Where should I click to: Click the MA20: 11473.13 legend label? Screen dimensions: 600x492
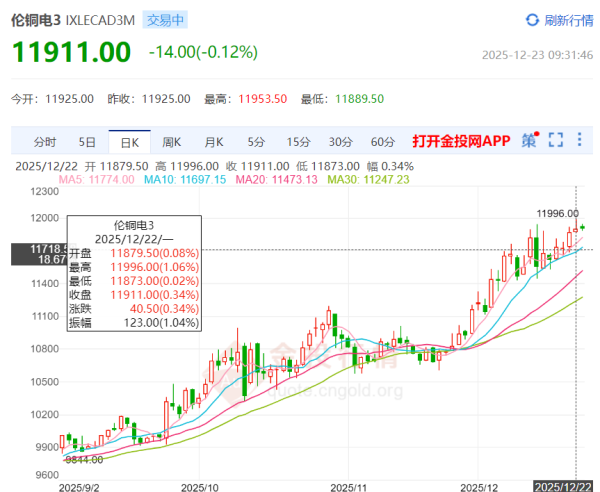[276, 179]
